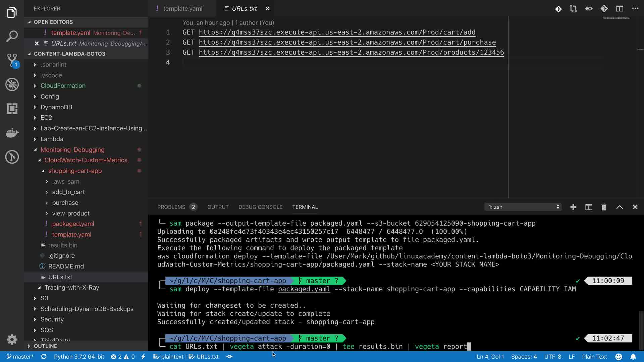644x362 pixels.
Task: Switch to the PROBLEMS panel tab
Action: click(x=171, y=207)
